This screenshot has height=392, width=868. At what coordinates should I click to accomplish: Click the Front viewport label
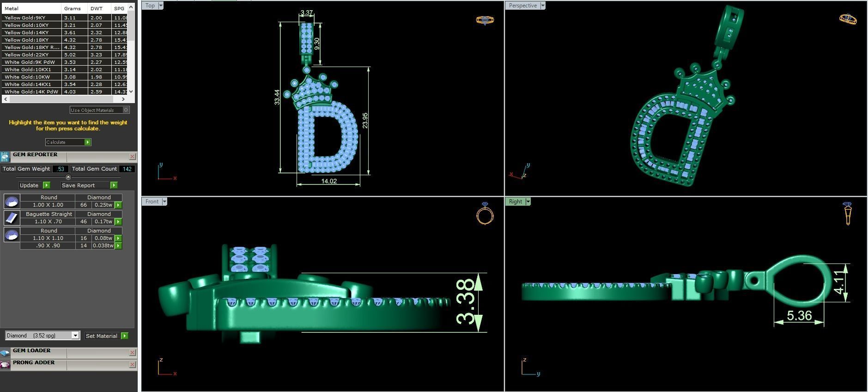tap(152, 202)
